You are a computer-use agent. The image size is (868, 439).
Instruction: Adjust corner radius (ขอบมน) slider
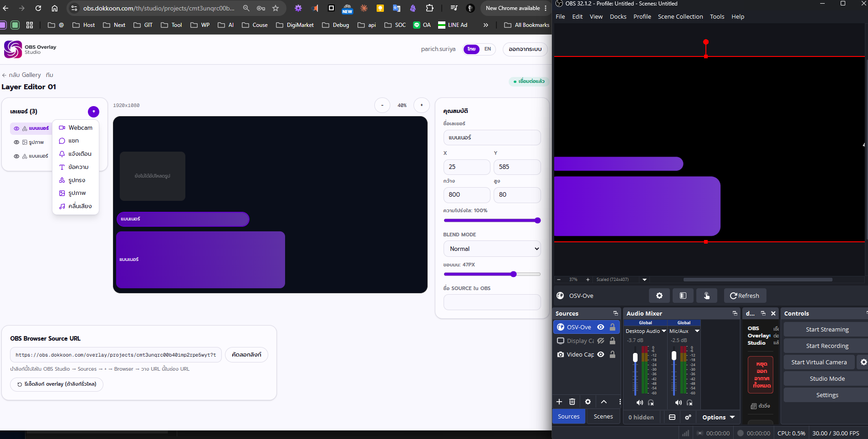pos(492,274)
